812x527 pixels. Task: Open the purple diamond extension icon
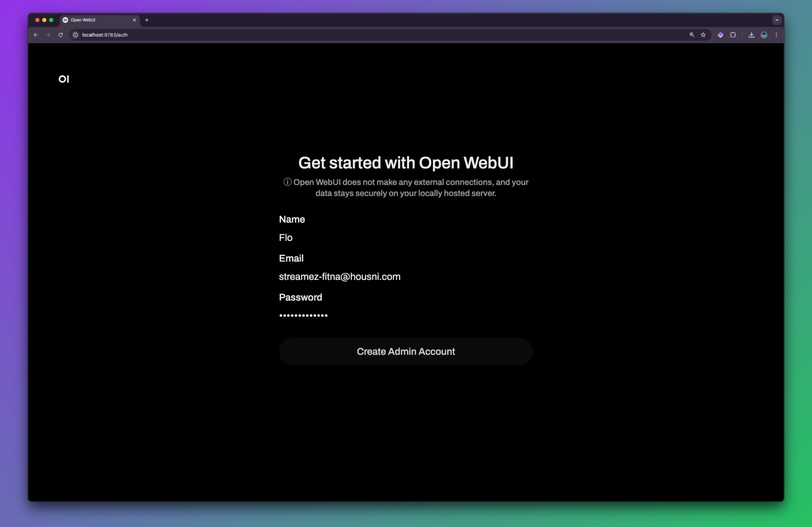tap(720, 35)
